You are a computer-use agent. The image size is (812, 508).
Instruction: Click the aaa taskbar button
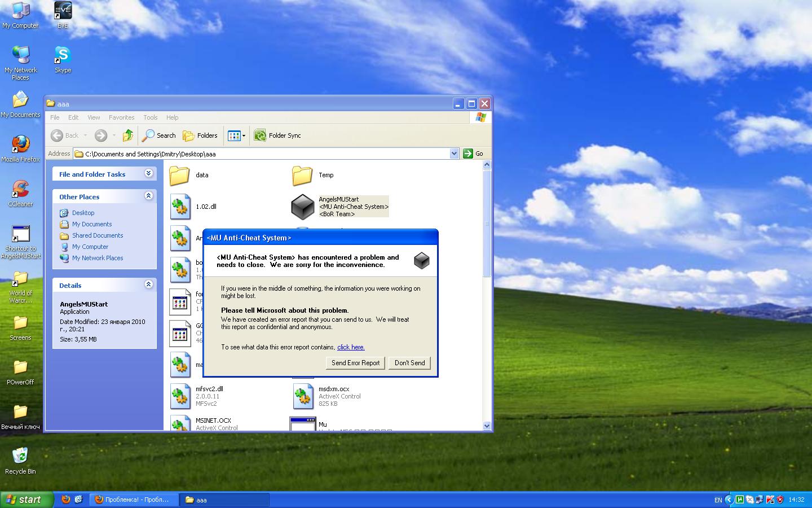point(224,500)
